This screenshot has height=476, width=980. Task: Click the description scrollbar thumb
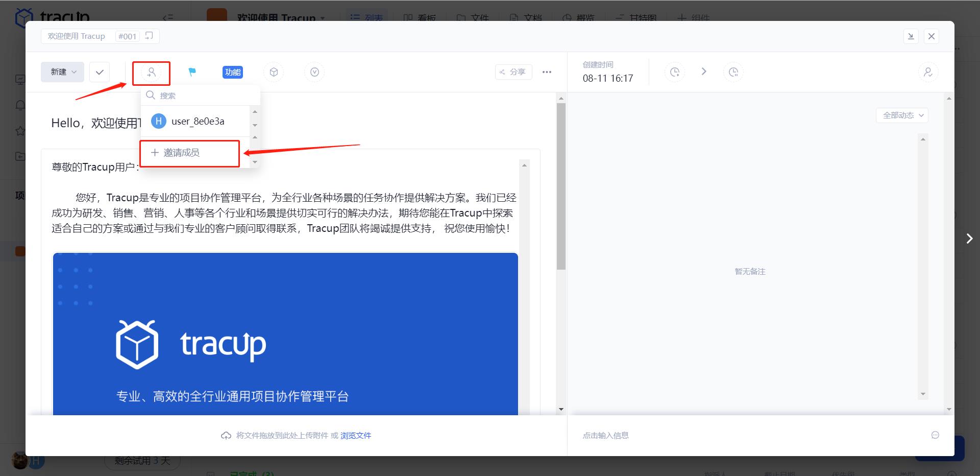click(x=561, y=186)
